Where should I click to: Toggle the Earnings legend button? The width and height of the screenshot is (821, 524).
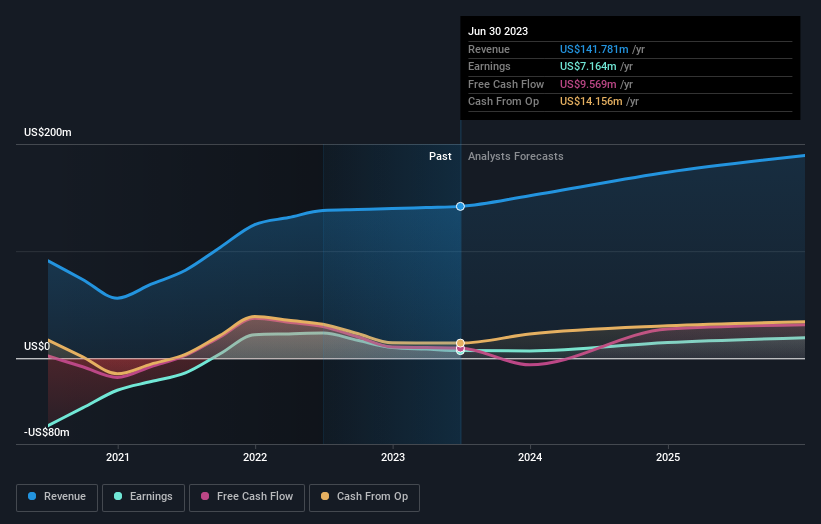coord(143,497)
